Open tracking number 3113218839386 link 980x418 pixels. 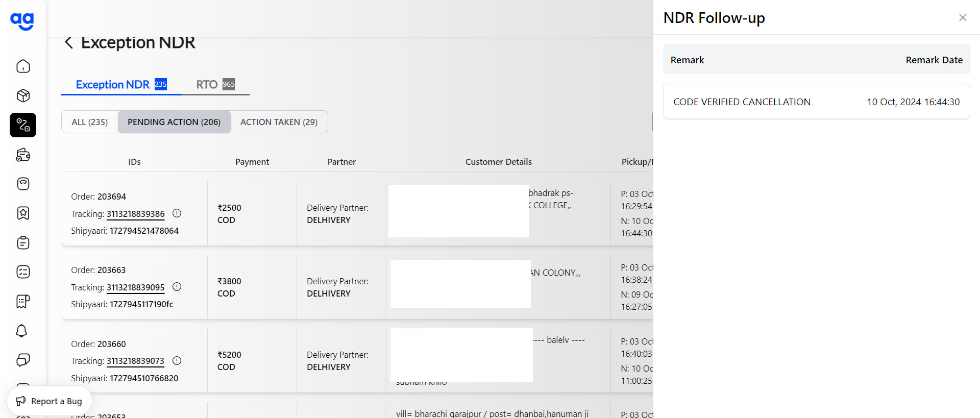pos(135,214)
